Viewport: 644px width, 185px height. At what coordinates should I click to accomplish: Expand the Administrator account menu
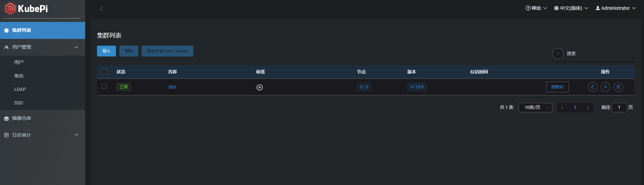click(616, 8)
